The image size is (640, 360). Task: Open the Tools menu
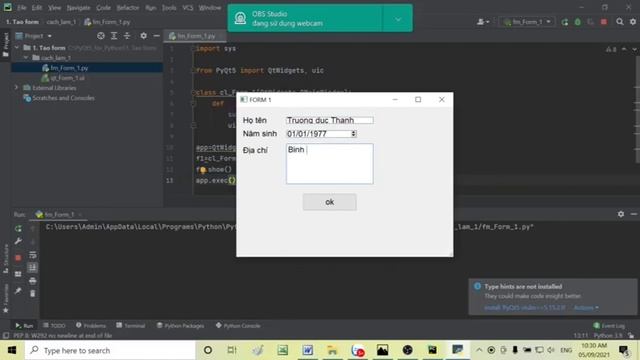coord(169,8)
